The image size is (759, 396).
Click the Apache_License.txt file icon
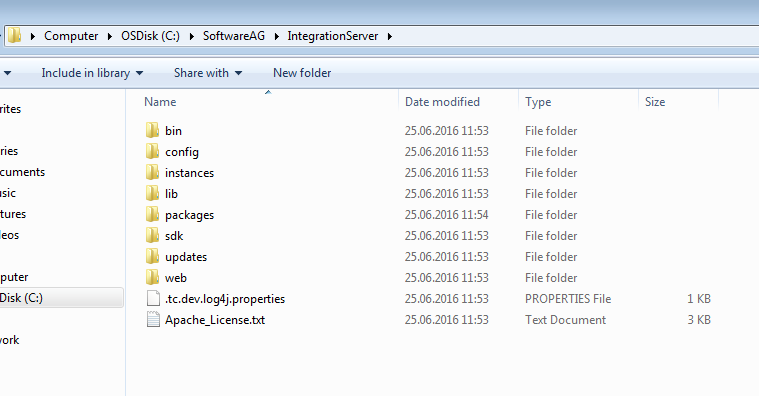[153, 320]
